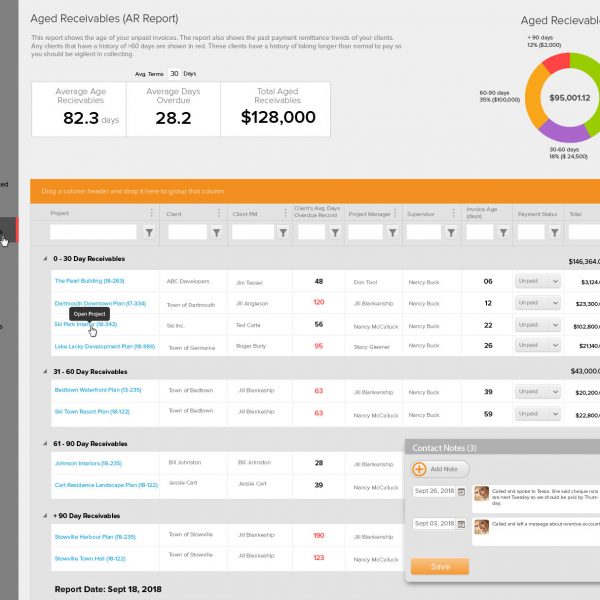Click avatar on the Sept 26 note
600x600 pixels.
482,493
